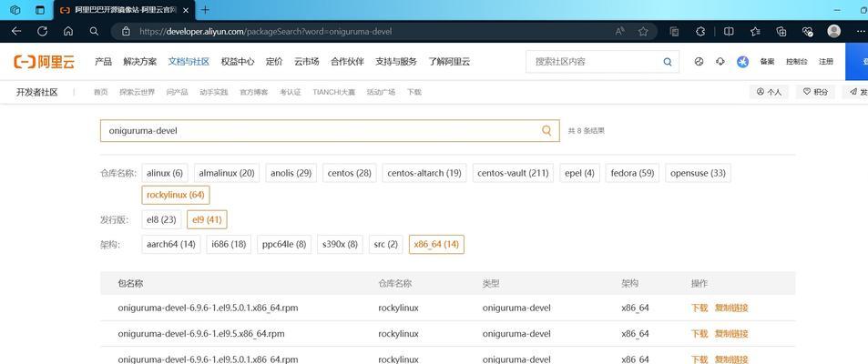Screen dimensions: 868x364
Task: Select the almalinux (20) repository filter
Action: tap(227, 173)
